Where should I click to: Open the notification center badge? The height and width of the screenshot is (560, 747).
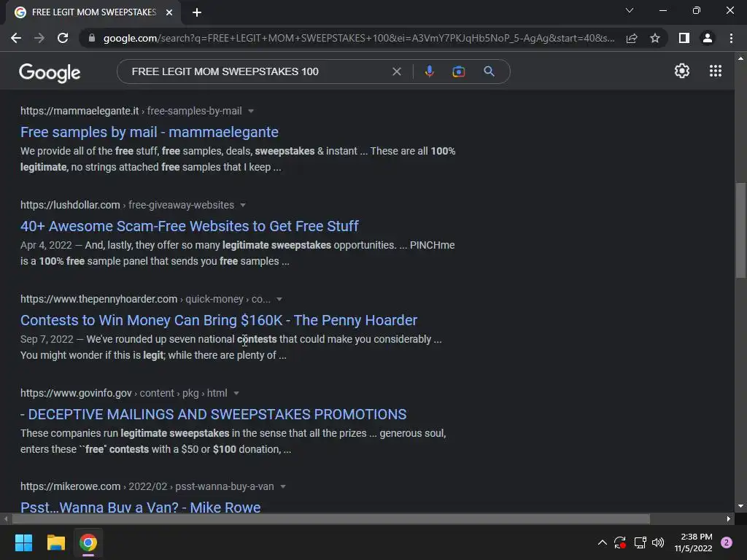coord(727,542)
